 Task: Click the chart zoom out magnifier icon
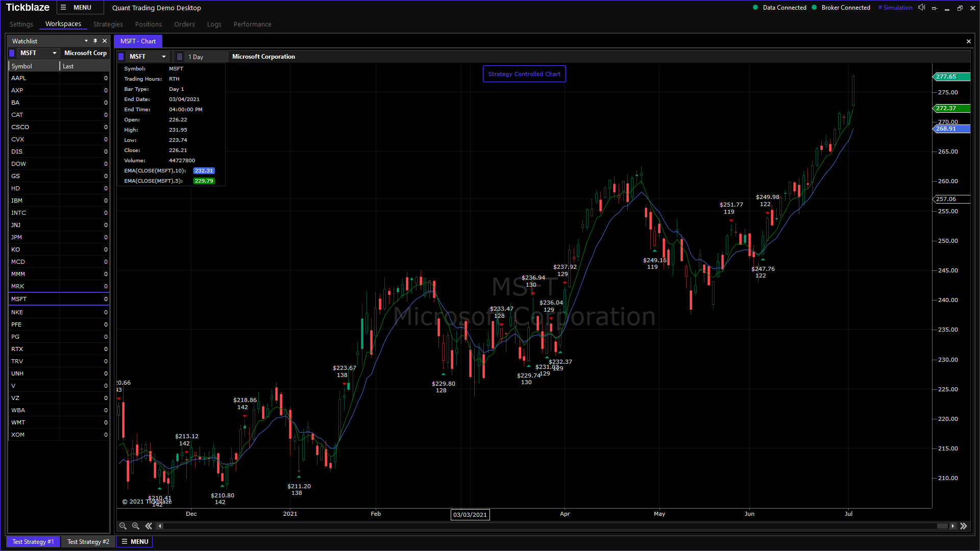(x=122, y=526)
